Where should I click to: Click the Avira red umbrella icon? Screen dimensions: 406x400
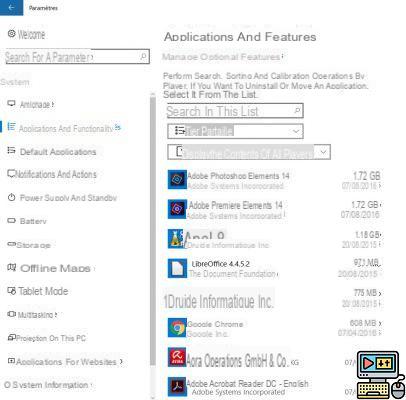coord(177,357)
